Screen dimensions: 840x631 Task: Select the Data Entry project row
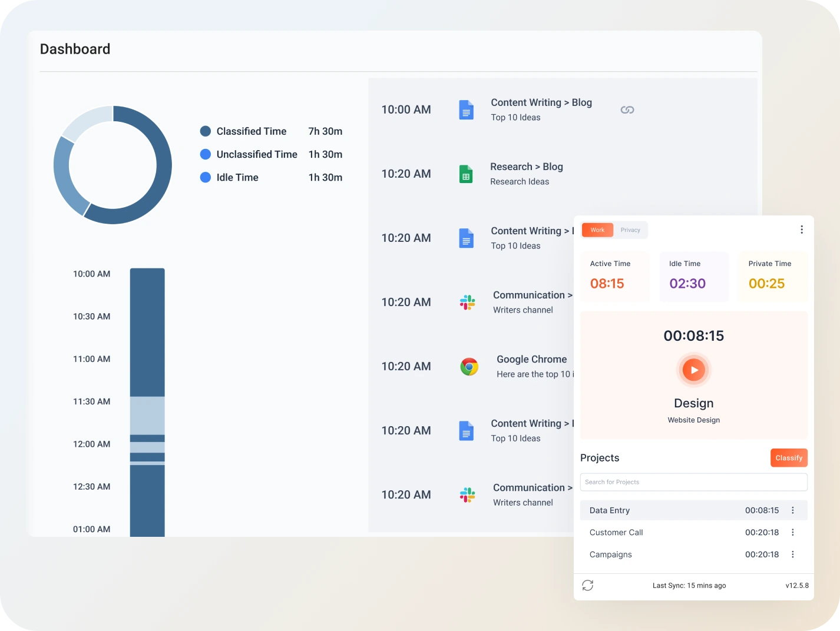tap(666, 510)
